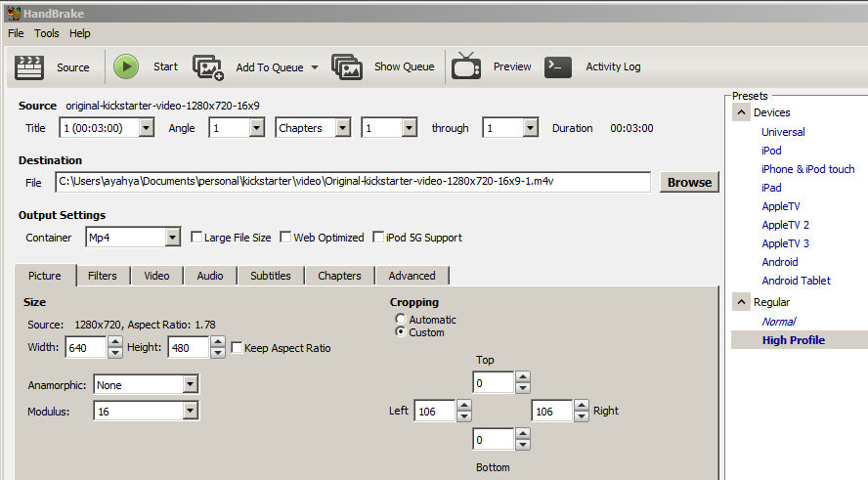The width and height of the screenshot is (868, 480).
Task: Select the AppleTV 3 preset
Action: coord(785,243)
